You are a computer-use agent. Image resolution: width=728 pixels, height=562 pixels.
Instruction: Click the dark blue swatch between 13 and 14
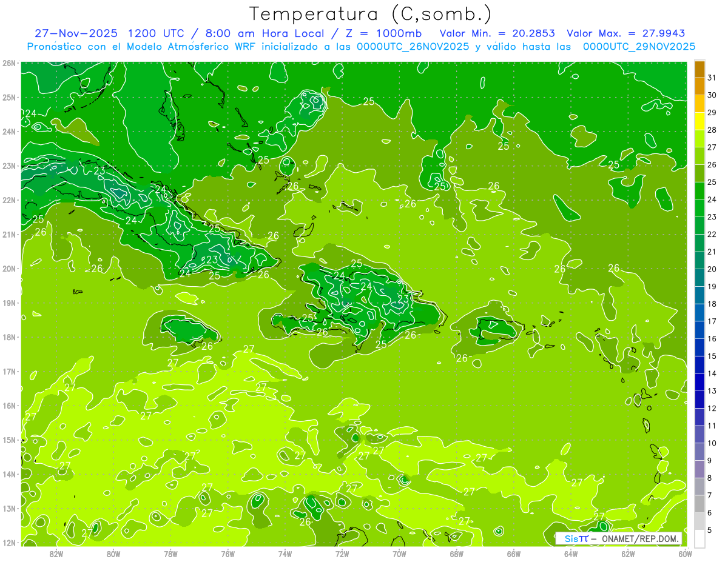[x=699, y=382]
